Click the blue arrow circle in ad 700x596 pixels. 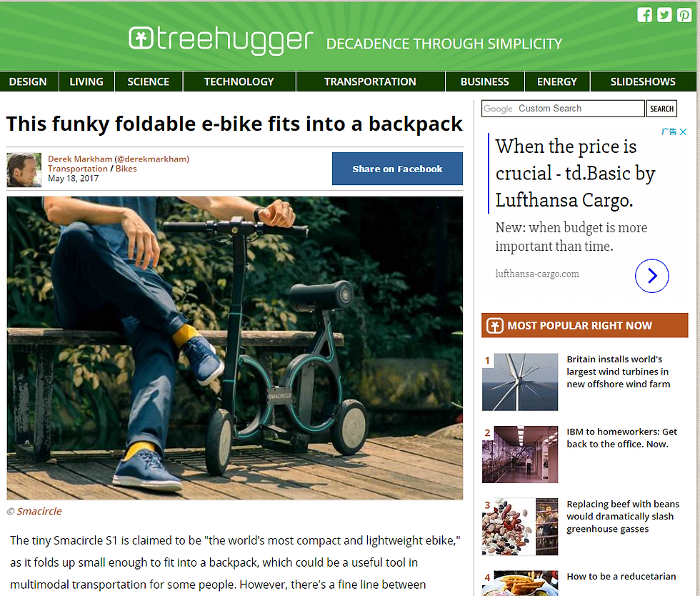point(651,276)
